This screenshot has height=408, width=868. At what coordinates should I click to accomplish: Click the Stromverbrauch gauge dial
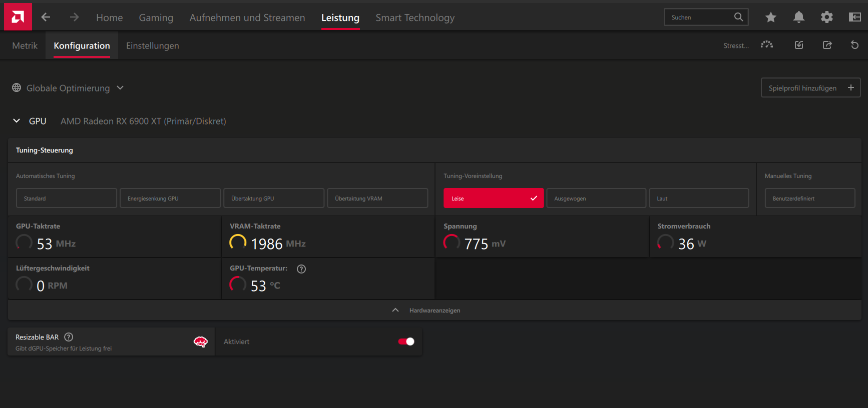pos(665,242)
